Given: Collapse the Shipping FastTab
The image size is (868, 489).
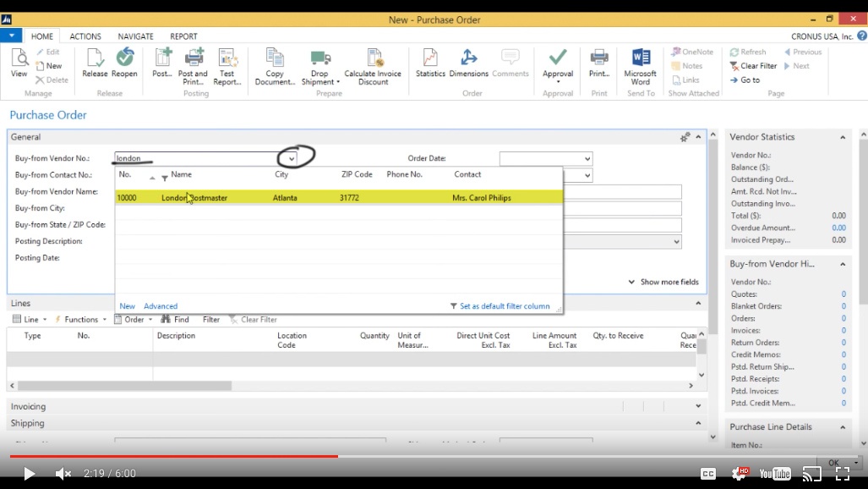Looking at the screenshot, I should [698, 423].
